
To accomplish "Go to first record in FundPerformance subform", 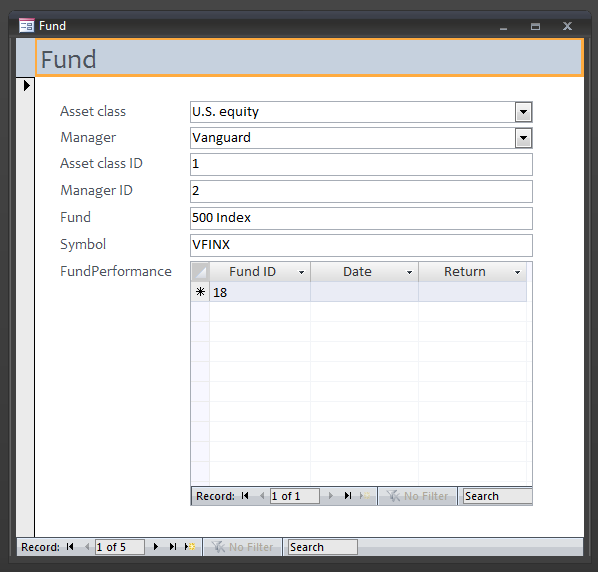I will click(x=245, y=496).
